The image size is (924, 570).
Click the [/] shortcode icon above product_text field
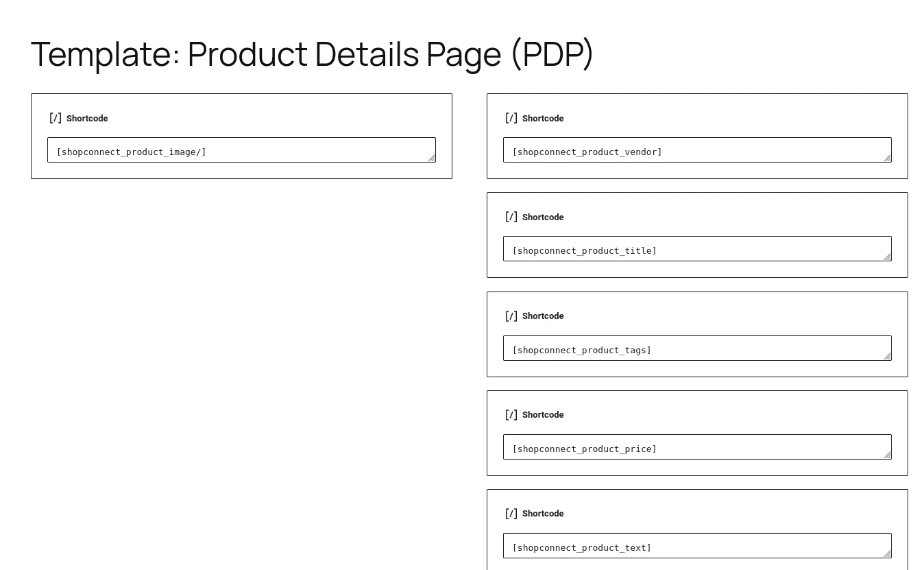511,512
